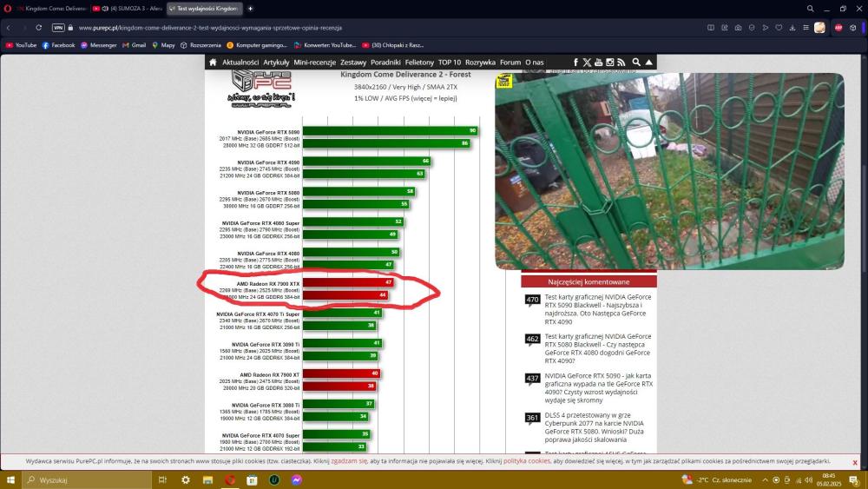
Task: Open the Opera player arrow icon
Action: pos(765,28)
